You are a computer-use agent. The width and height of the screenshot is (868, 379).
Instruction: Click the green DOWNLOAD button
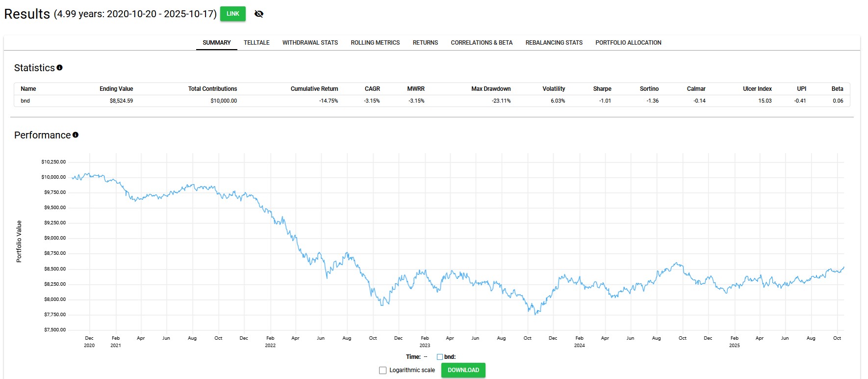[x=463, y=370]
